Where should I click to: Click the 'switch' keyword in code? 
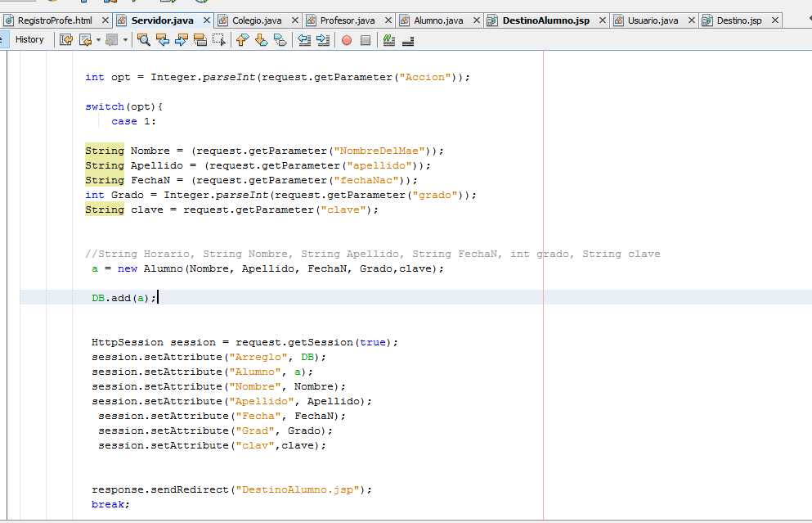click(x=105, y=106)
